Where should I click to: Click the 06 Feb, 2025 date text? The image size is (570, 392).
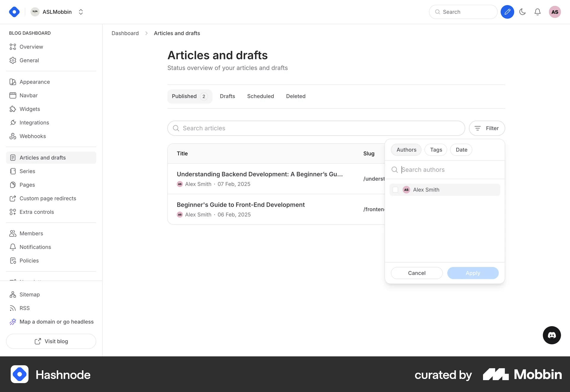click(x=234, y=215)
